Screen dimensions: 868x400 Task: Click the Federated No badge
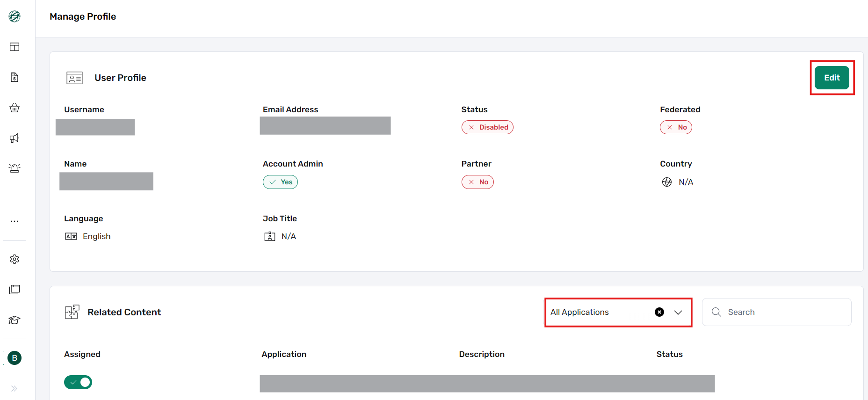click(x=676, y=127)
